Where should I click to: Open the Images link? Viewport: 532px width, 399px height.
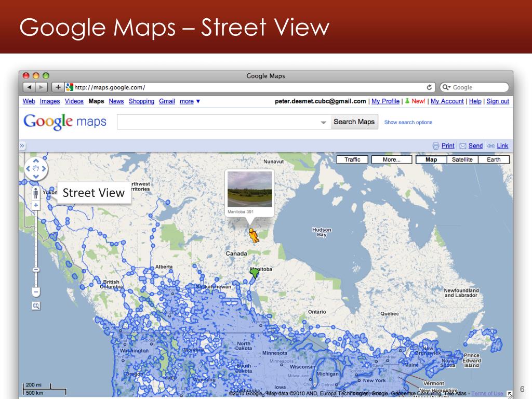click(49, 101)
